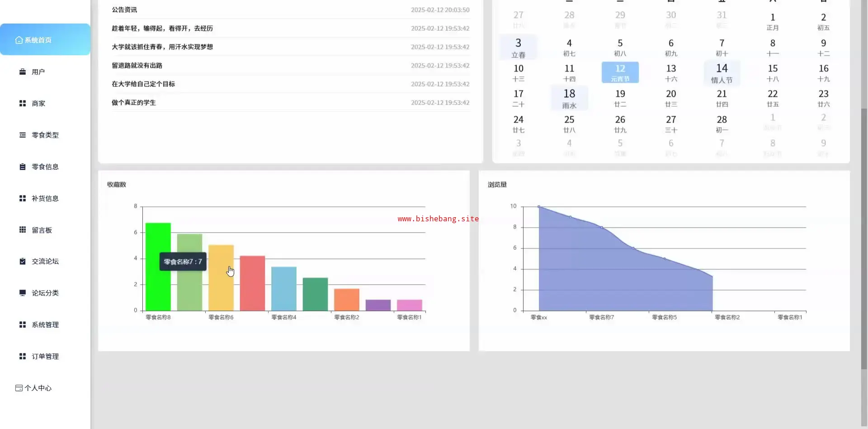Open announcement 趁着年轻，输得起，看得开，去经历
Image resolution: width=868 pixels, height=429 pixels.
[x=291, y=29]
